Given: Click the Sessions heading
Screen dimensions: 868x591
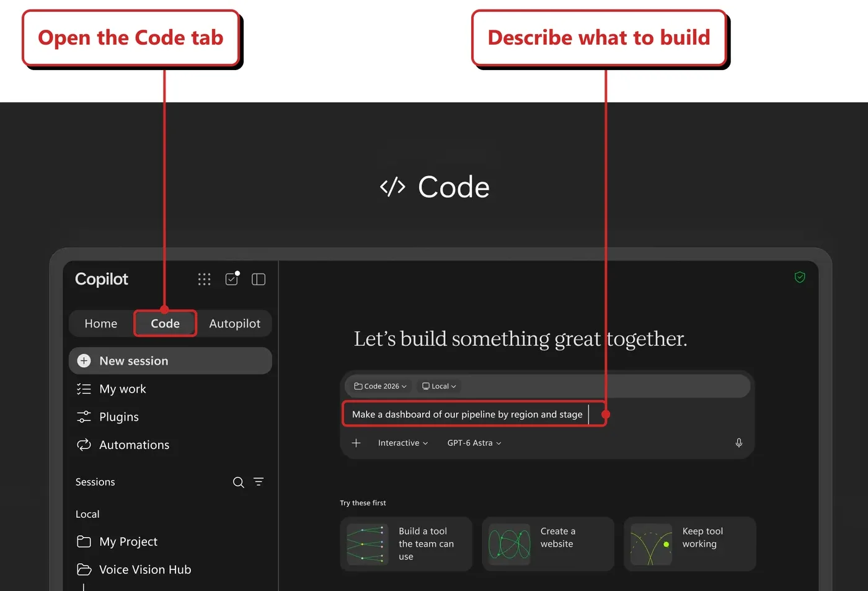Looking at the screenshot, I should pos(95,482).
